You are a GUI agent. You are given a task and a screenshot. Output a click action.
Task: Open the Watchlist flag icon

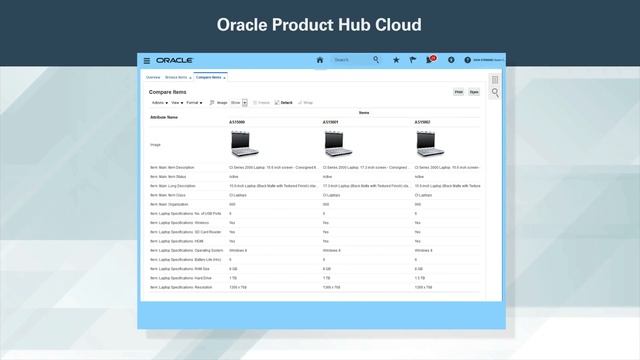pyautogui.click(x=413, y=60)
